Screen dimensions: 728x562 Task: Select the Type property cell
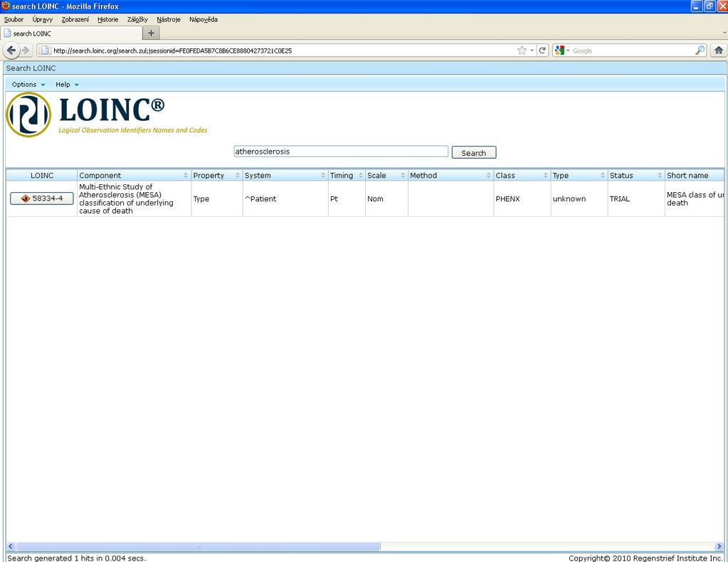pyautogui.click(x=217, y=198)
